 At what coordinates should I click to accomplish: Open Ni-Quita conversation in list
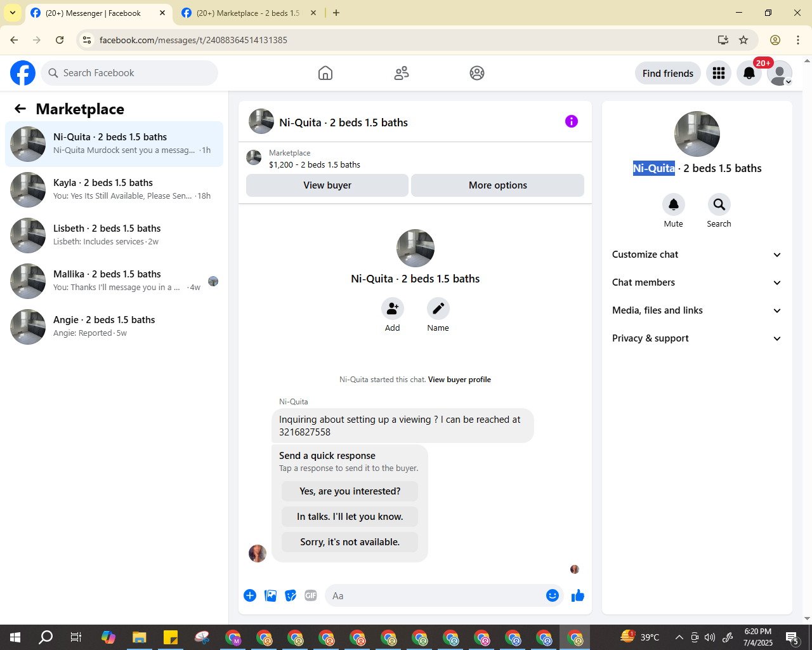tap(114, 144)
